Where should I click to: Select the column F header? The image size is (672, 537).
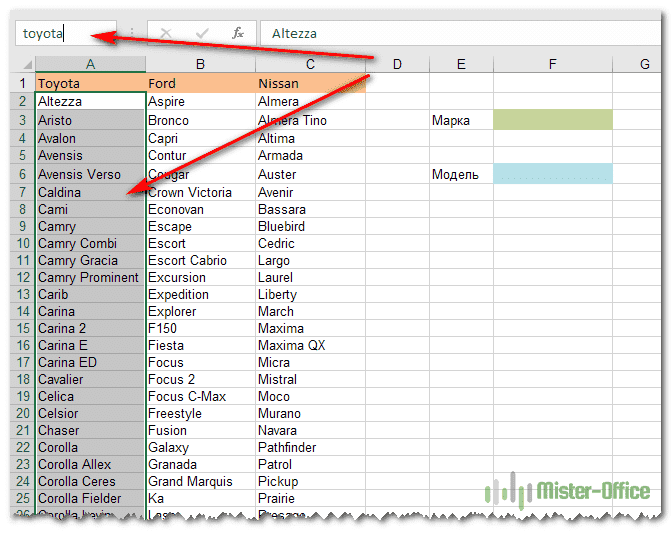coord(552,65)
